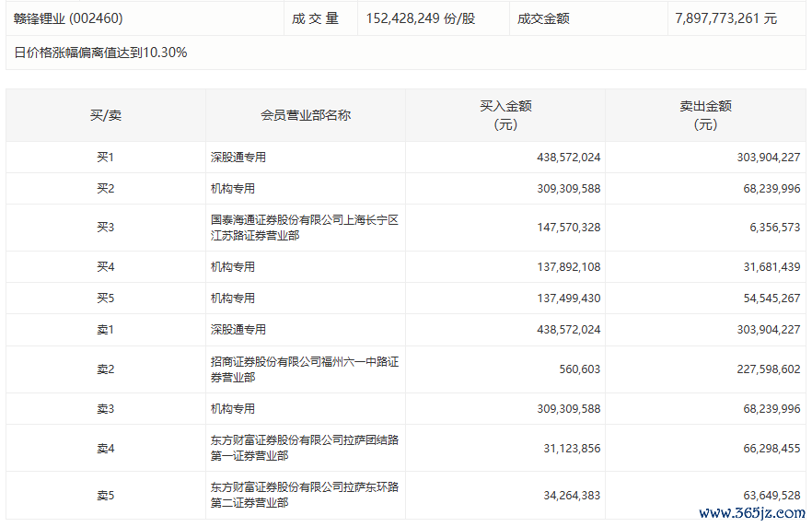Viewport: 812px width, 527px height.
Task: Select sell amount 68,239,996 in 买2 row
Action: coord(771,189)
